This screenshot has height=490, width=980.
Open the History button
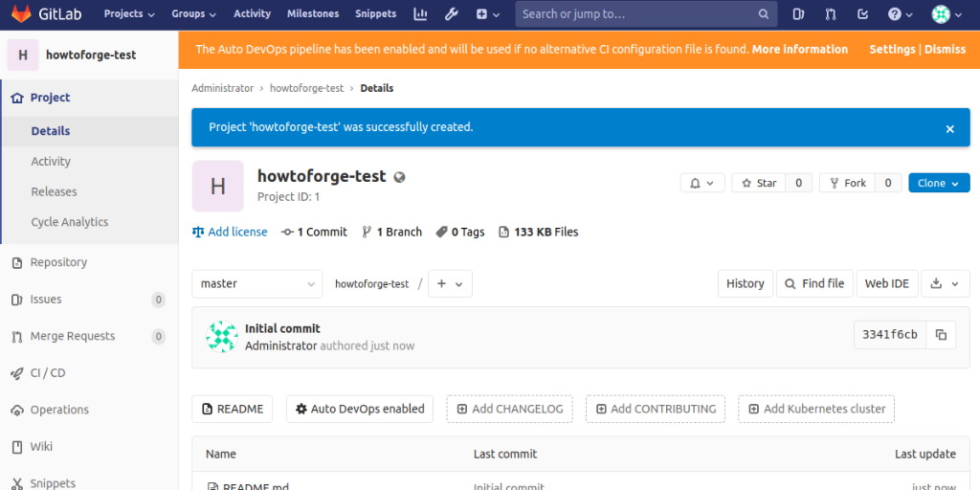[745, 283]
